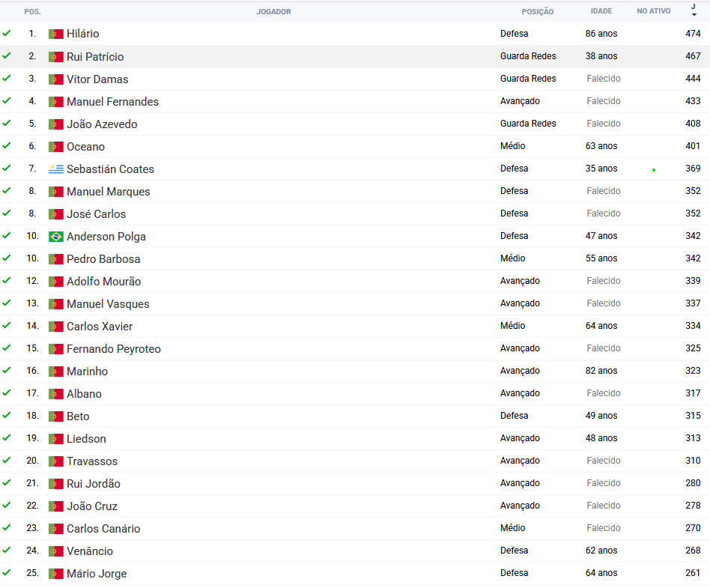
Task: Click the green active dot in Coates' row
Action: [654, 170]
